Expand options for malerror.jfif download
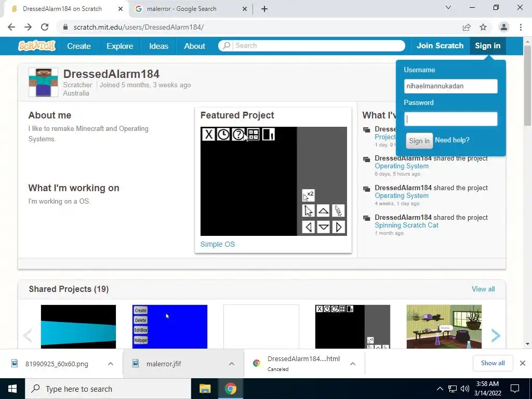The image size is (532, 399). click(x=231, y=364)
